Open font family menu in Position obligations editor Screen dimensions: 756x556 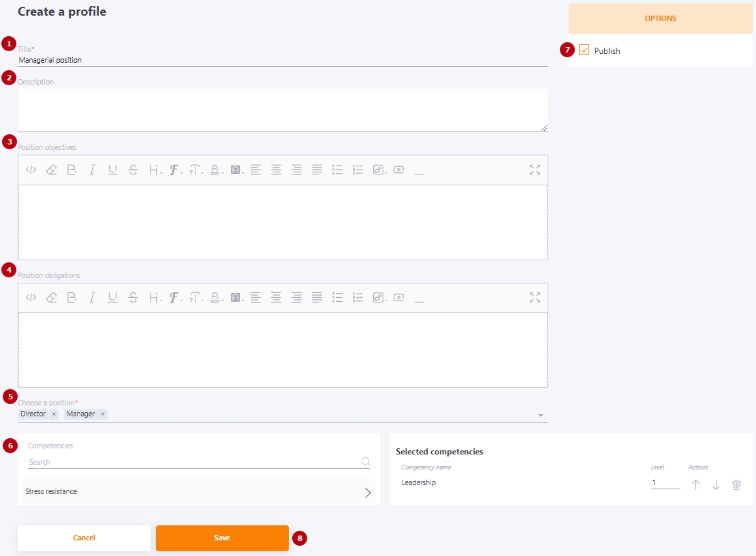[x=176, y=298]
